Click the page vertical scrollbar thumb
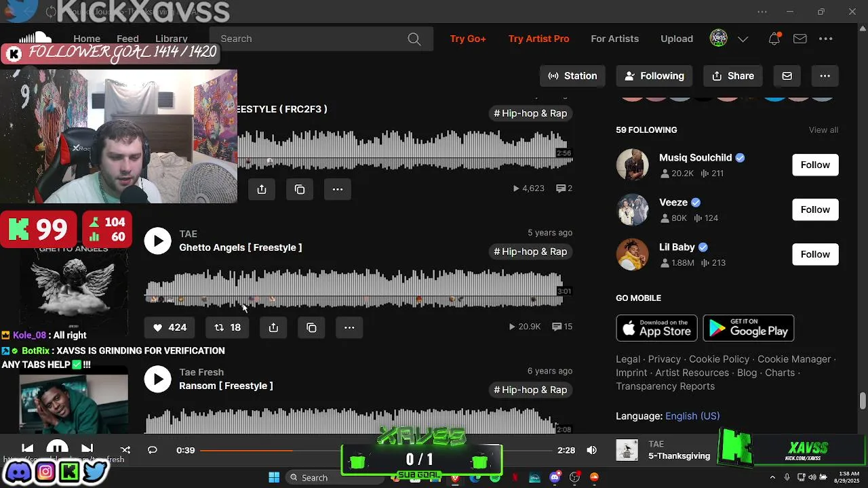The image size is (868, 488). tap(863, 401)
